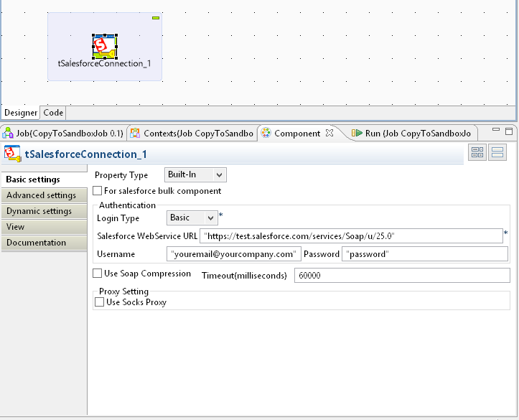Click the Contexts tab icon

(135, 133)
